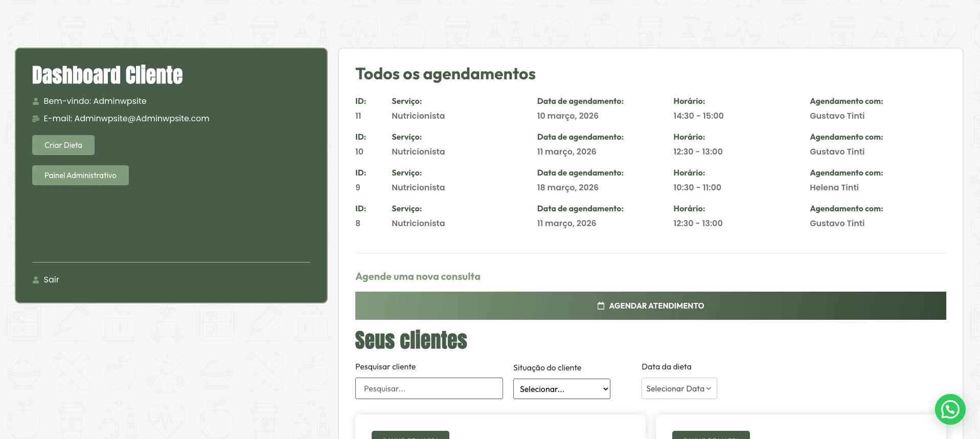980x439 pixels.
Task: Select the time 10:30 - 11:00
Action: (x=697, y=187)
